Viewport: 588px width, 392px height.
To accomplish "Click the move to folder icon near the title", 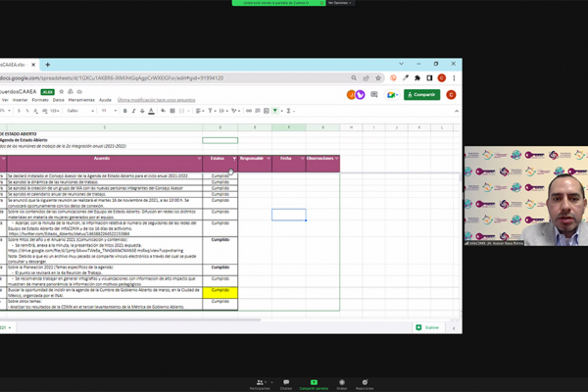I will coord(71,91).
